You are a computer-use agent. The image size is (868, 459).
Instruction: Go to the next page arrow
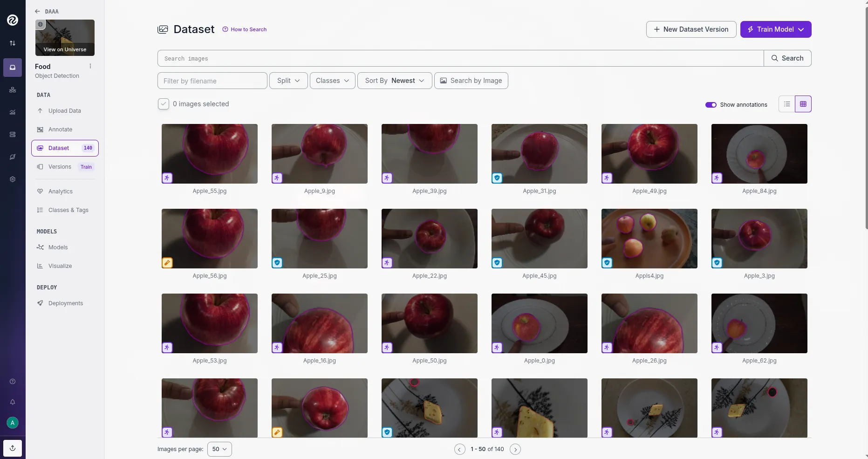click(515, 449)
